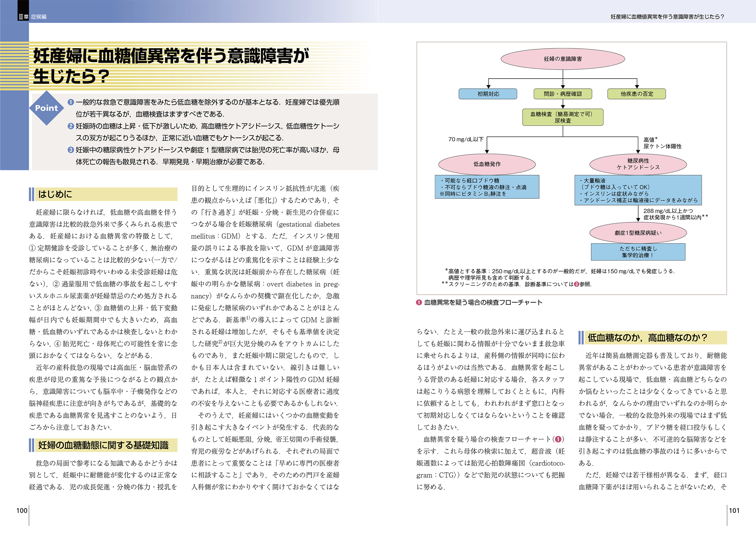
Task: Click the '70 mg/dL以下' label
Action: pyautogui.click(x=466, y=139)
